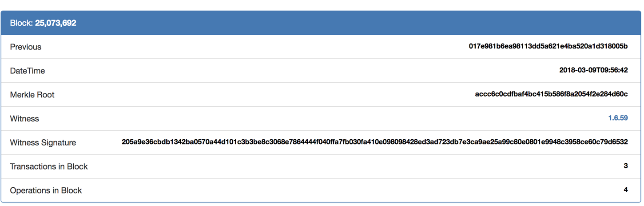This screenshot has width=644, height=206.
Task: Click the Transactions in Block label
Action: tap(49, 166)
